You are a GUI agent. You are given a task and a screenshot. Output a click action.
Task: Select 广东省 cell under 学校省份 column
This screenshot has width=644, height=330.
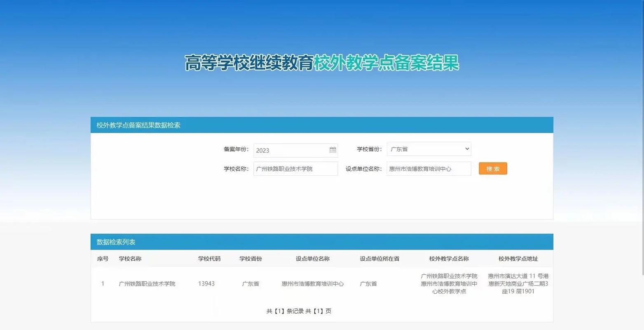click(251, 284)
